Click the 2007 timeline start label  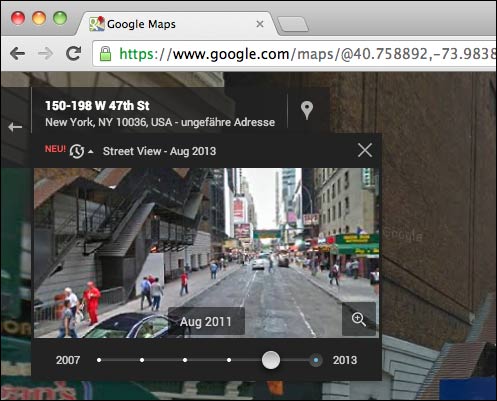68,360
